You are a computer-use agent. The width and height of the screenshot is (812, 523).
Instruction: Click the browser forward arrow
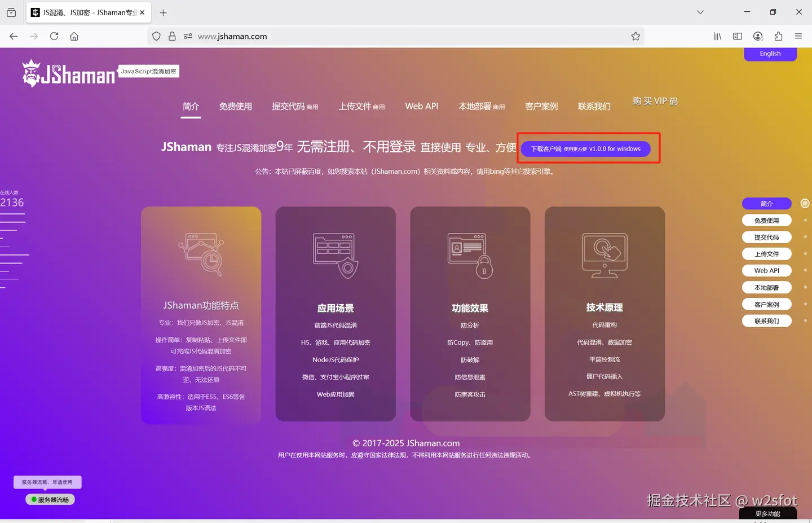(x=34, y=36)
